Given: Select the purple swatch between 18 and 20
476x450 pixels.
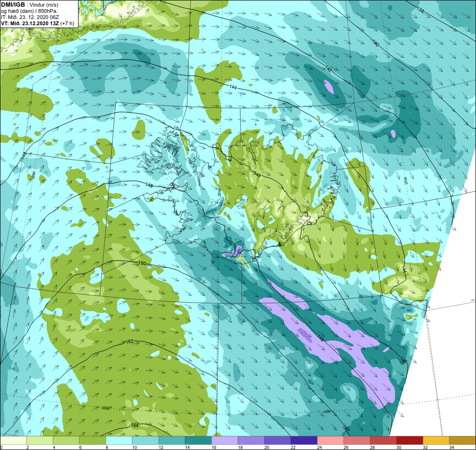Looking at the screenshot, I should tap(251, 440).
